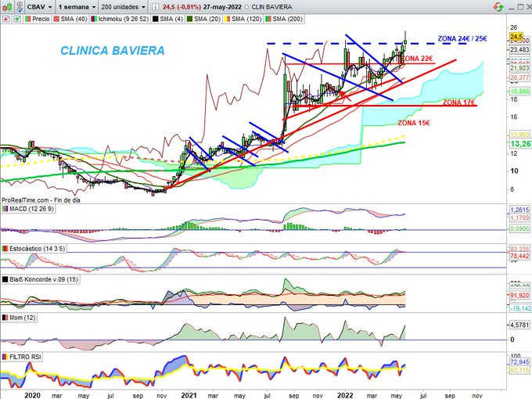Viewport: 532px width, 399px height.
Task: Click the MACD (12 26 9) panel label
Action: click(28, 209)
